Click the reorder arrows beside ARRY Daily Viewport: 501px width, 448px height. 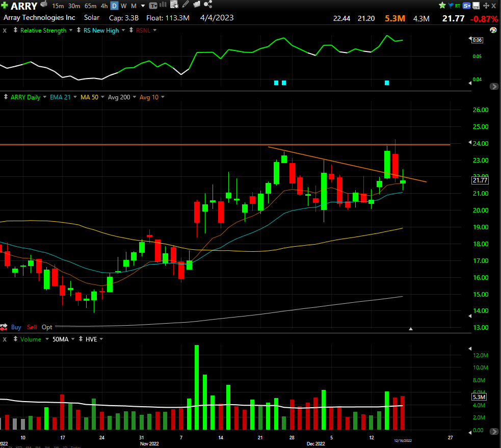[6, 96]
